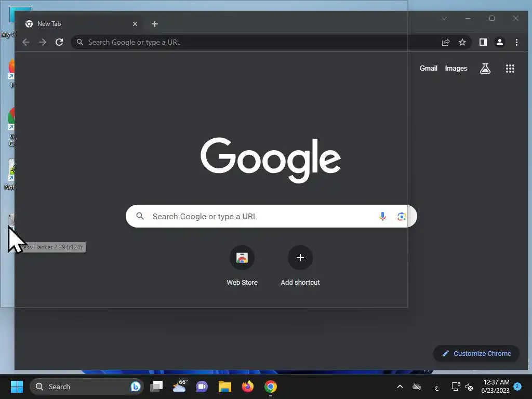Open the Chrome profile avatar icon

click(500, 42)
